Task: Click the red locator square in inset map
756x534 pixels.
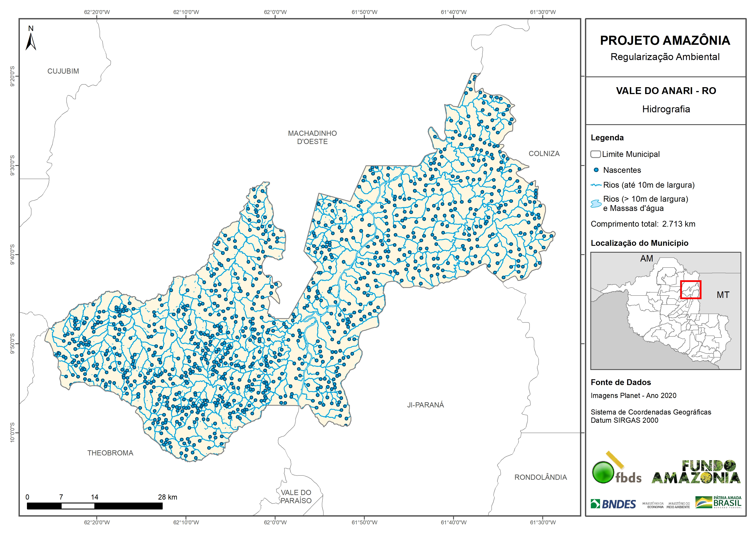Action: point(691,289)
